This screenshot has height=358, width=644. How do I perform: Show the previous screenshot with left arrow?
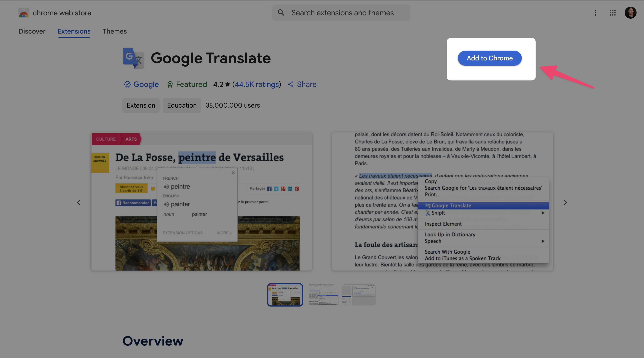(x=79, y=202)
